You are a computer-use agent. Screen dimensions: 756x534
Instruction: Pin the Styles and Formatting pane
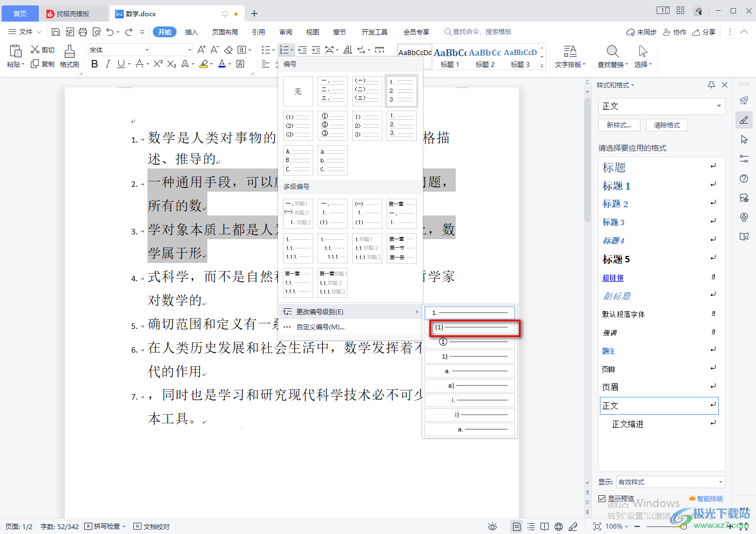711,85
